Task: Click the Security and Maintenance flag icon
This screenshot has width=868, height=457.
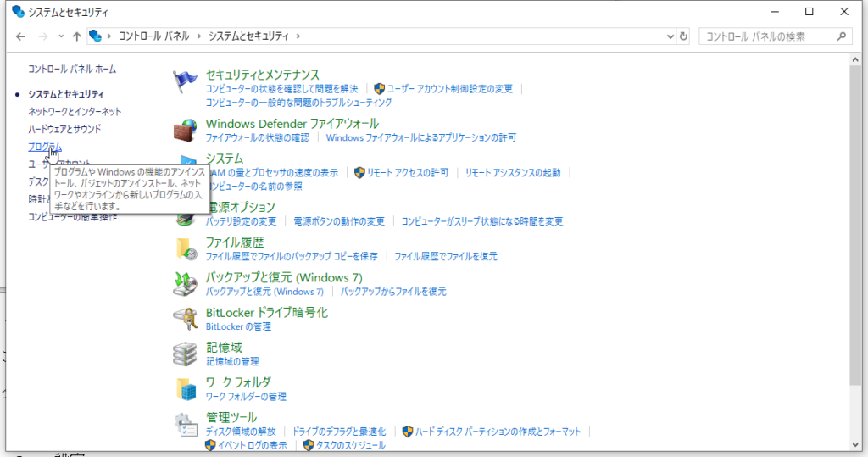Action: tap(185, 82)
